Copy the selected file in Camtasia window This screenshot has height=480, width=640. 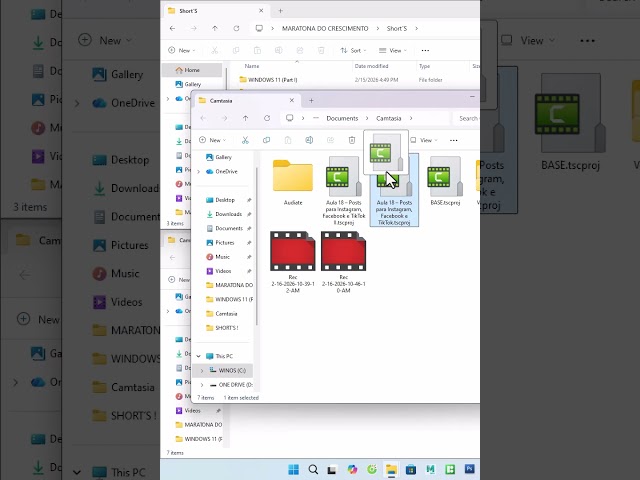tap(267, 140)
